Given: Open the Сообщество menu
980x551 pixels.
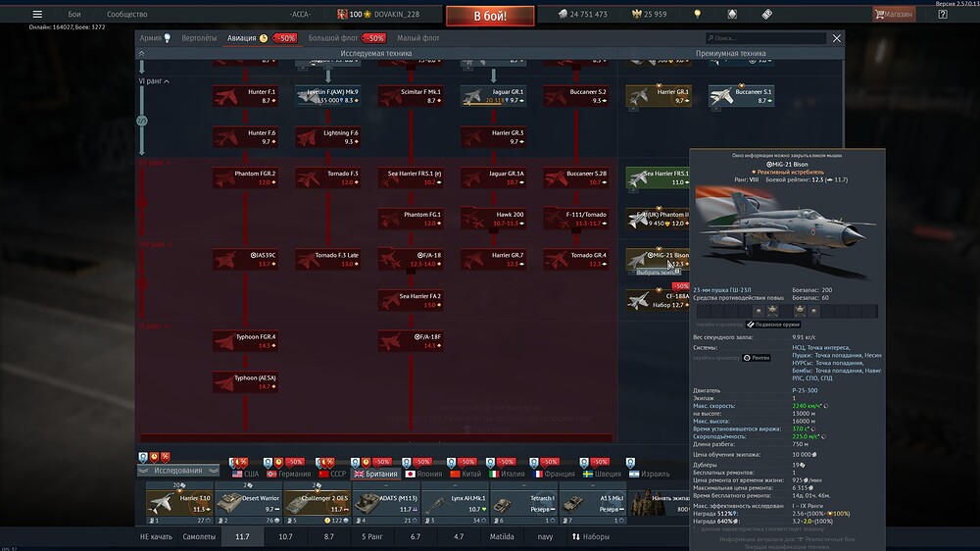Looking at the screenshot, I should [x=126, y=14].
